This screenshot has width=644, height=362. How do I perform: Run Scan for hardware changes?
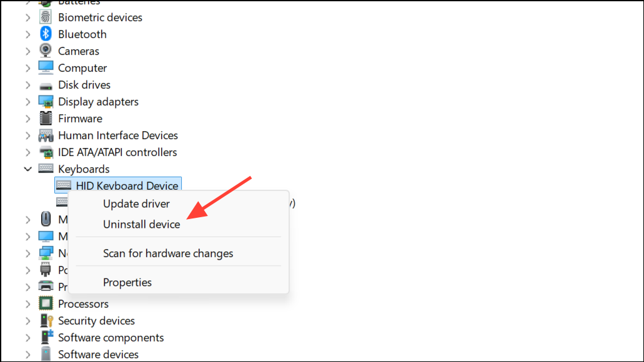[168, 253]
